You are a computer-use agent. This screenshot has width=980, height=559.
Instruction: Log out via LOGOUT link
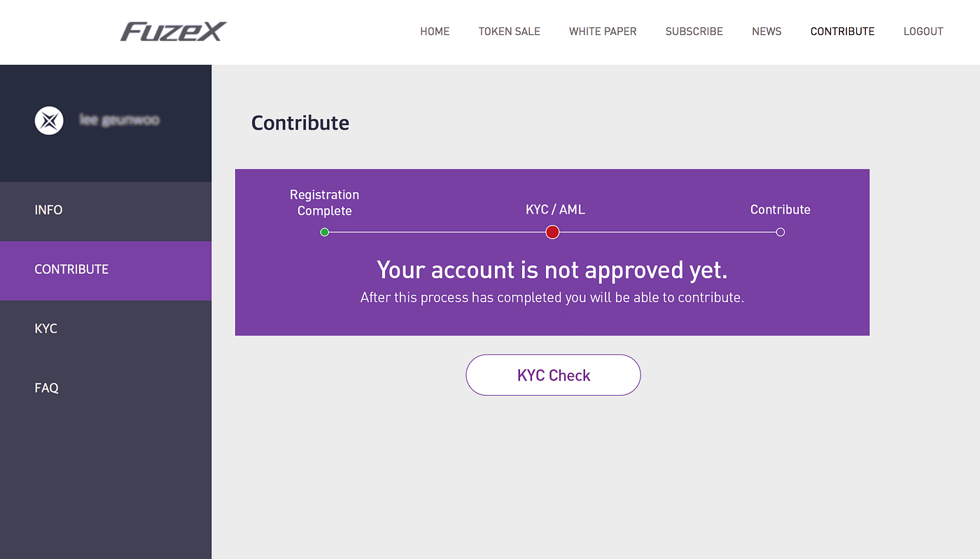(x=923, y=32)
